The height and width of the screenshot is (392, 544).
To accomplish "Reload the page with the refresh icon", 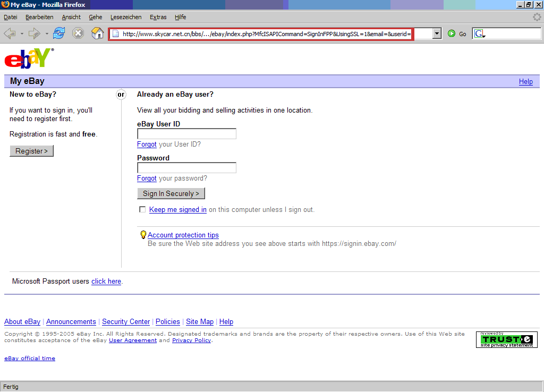I will pos(59,33).
